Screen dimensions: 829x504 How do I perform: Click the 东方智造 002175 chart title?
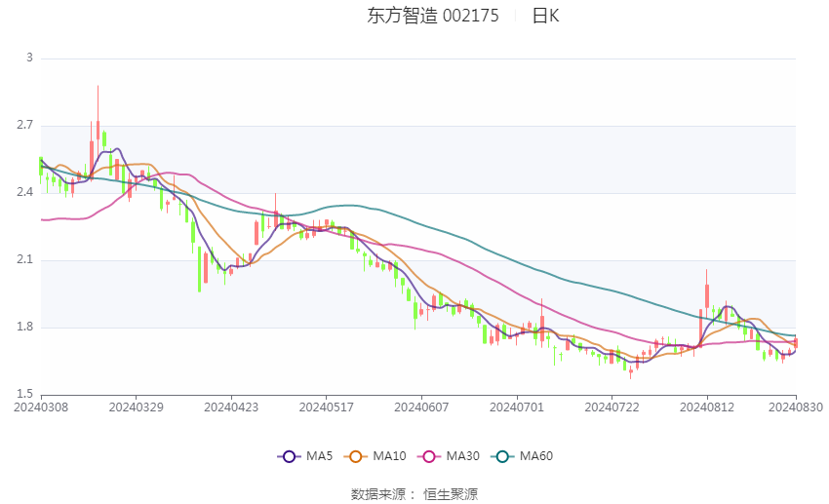(x=433, y=16)
